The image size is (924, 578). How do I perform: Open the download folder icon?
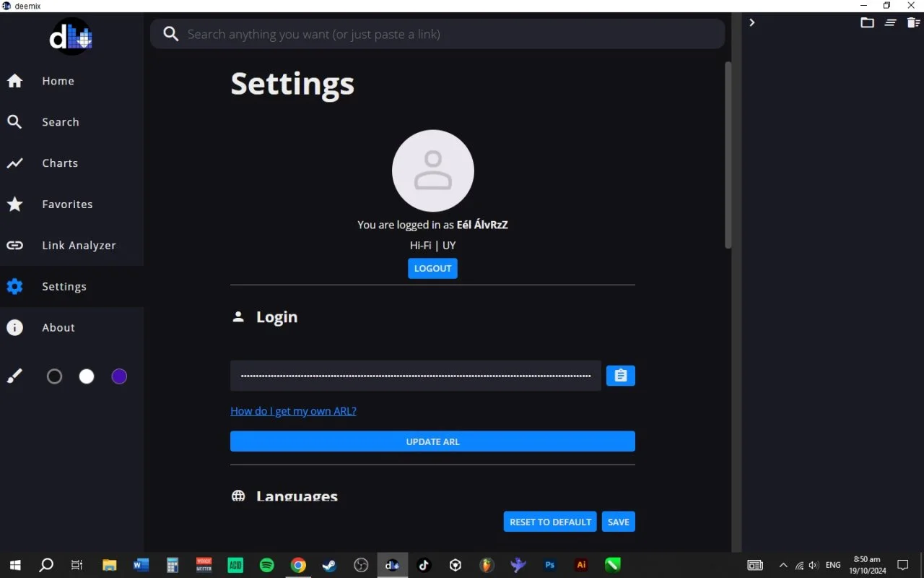tap(867, 22)
